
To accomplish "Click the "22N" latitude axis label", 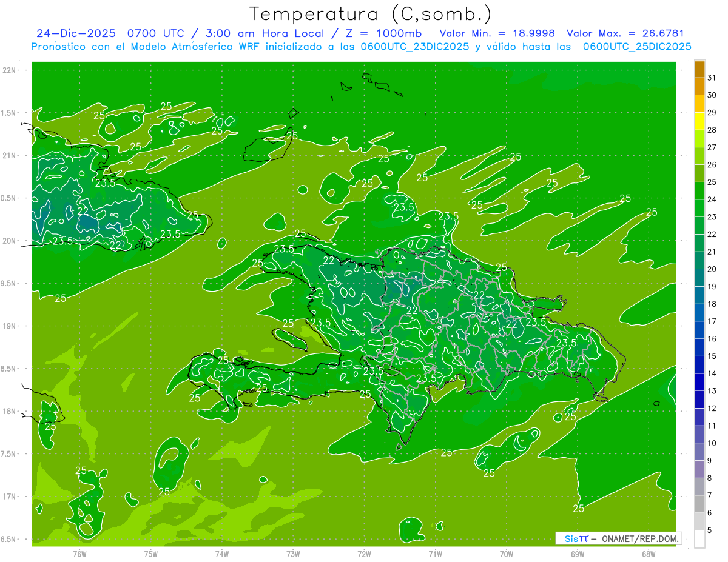I will pos(9,70).
